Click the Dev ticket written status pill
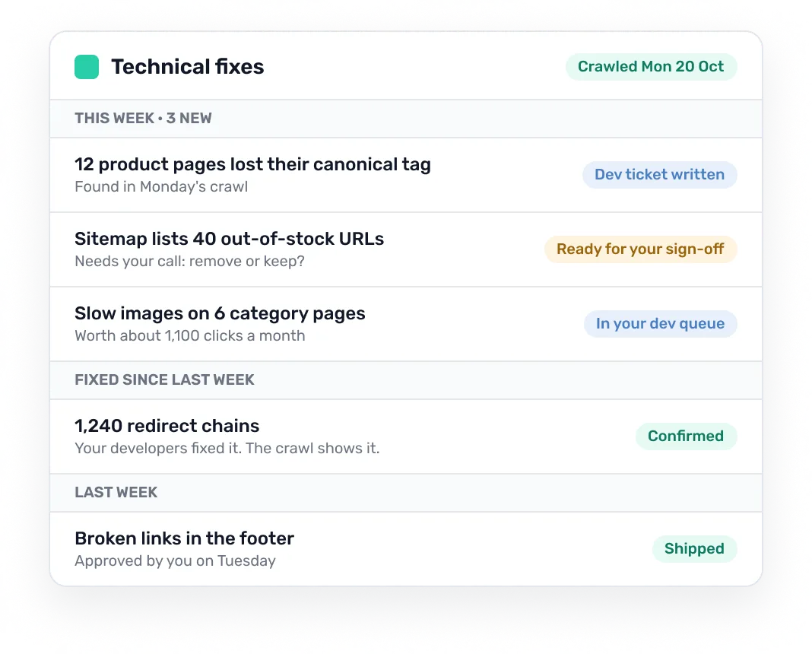The height and width of the screenshot is (654, 812). click(x=659, y=174)
